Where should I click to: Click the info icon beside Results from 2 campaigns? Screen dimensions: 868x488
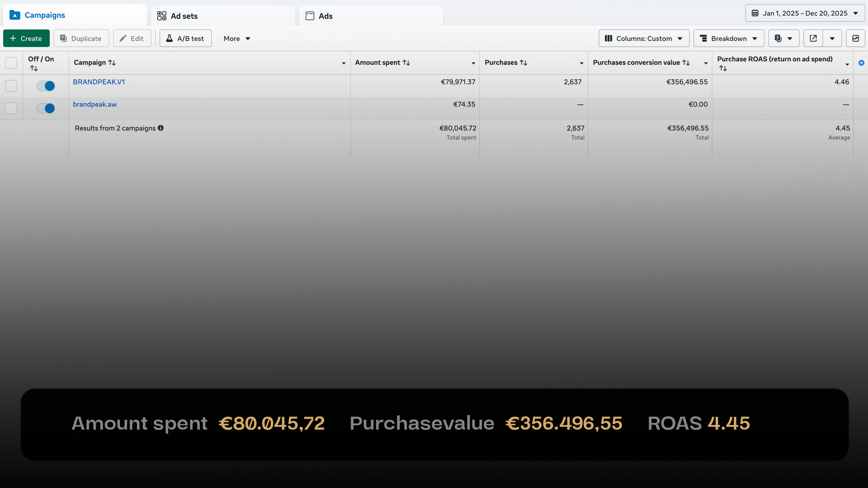(161, 128)
